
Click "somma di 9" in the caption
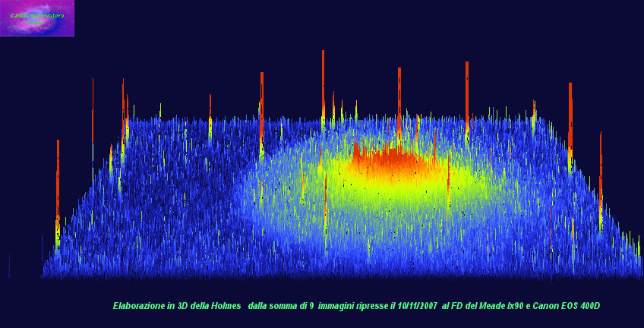click(x=292, y=305)
